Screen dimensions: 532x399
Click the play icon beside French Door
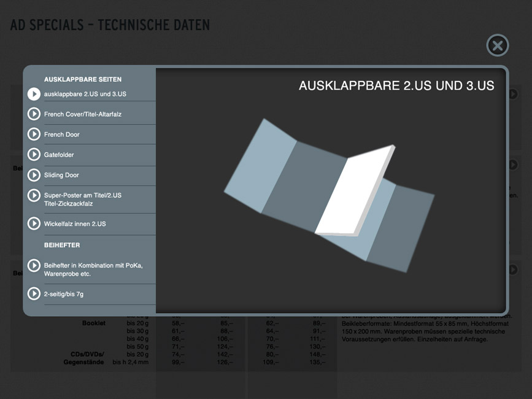[x=34, y=134]
